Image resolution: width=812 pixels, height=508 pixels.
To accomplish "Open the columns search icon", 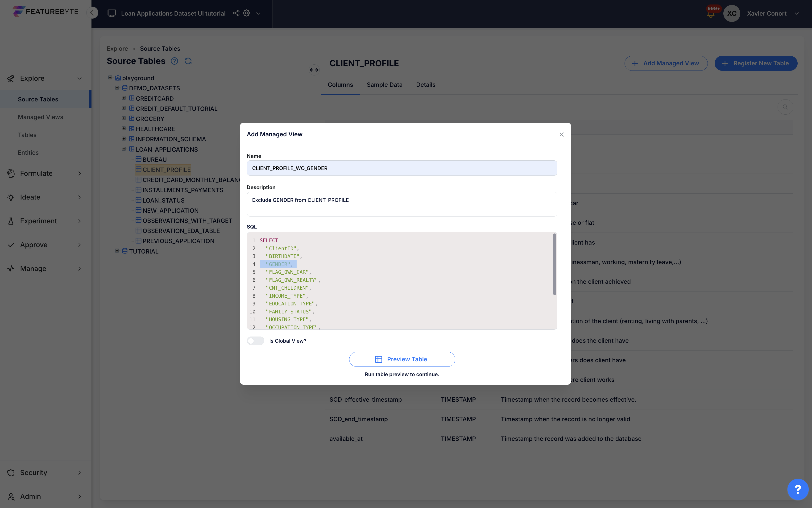I will click(x=785, y=107).
